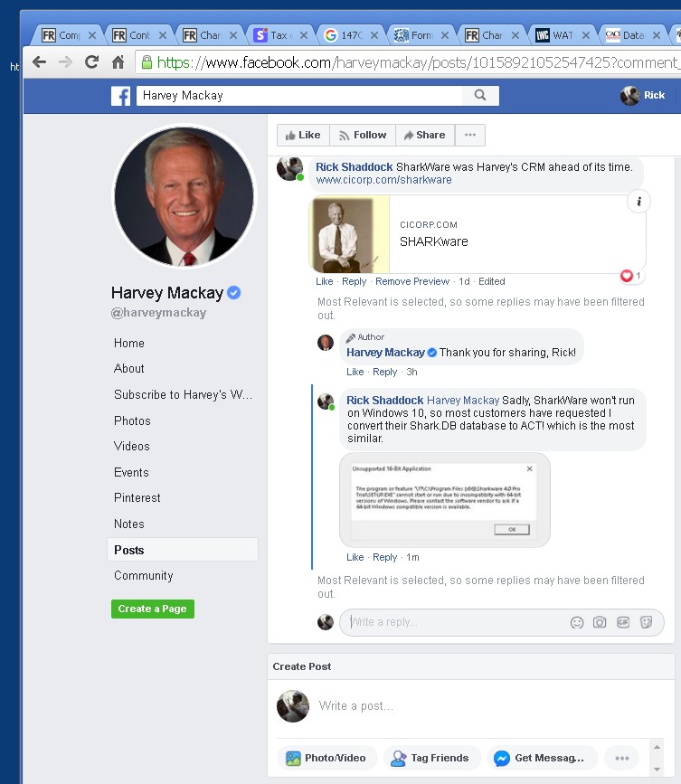This screenshot has height=784, width=681.
Task: Reply to Rick's Windows 10 comment
Action: [x=384, y=557]
